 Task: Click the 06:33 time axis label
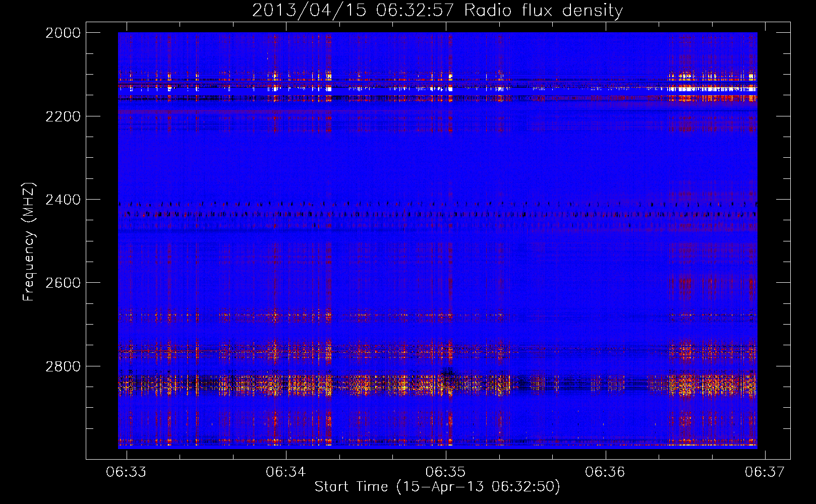pyautogui.click(x=126, y=472)
